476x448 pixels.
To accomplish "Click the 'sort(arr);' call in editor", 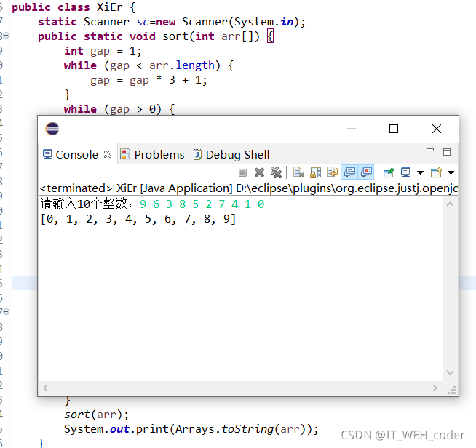I will [96, 415].
